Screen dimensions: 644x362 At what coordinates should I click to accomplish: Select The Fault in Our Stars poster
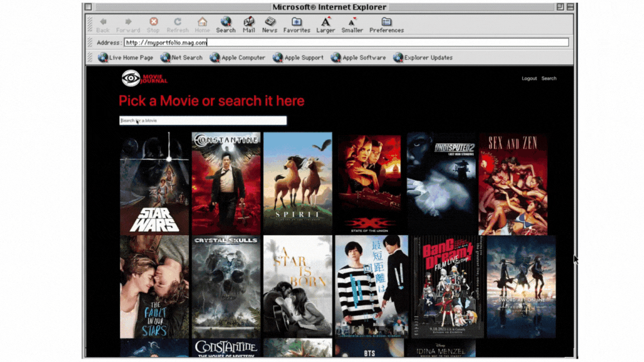click(154, 287)
